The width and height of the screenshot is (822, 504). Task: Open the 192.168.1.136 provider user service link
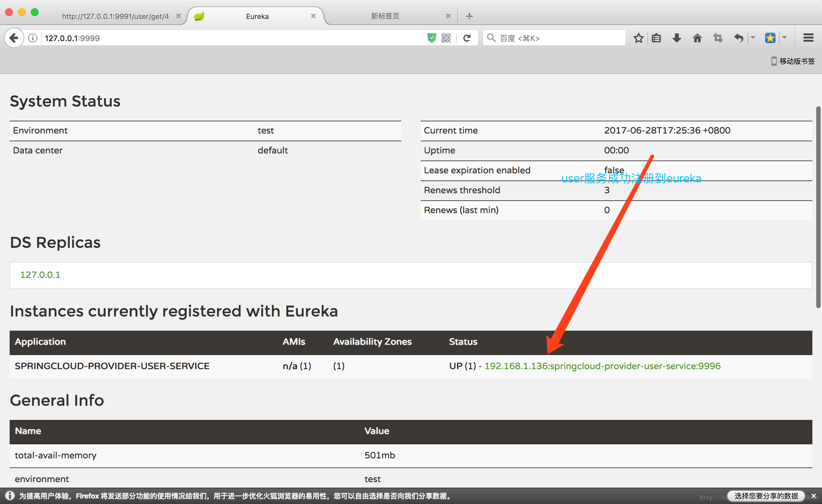(x=602, y=366)
